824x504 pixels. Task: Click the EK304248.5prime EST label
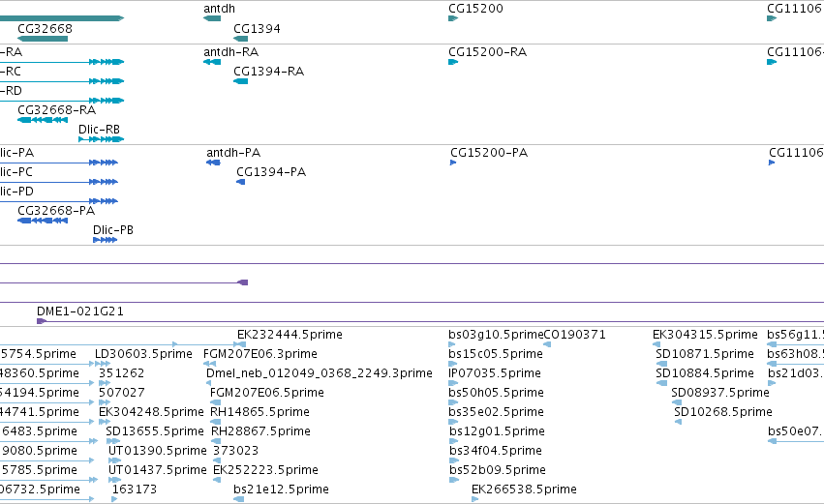click(151, 413)
